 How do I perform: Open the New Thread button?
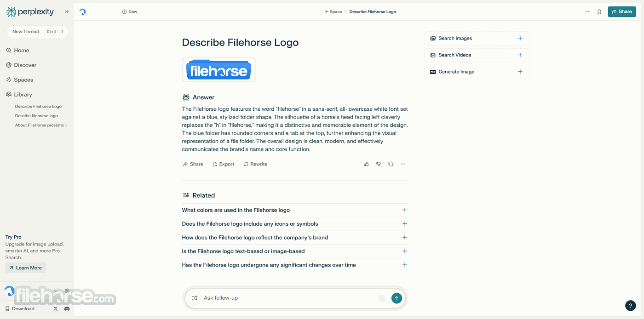pos(37,32)
